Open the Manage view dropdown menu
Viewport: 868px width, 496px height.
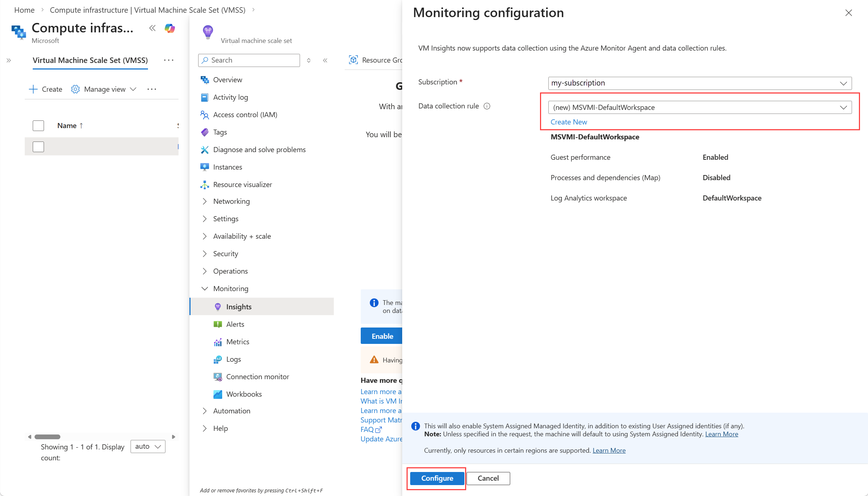[x=104, y=89]
